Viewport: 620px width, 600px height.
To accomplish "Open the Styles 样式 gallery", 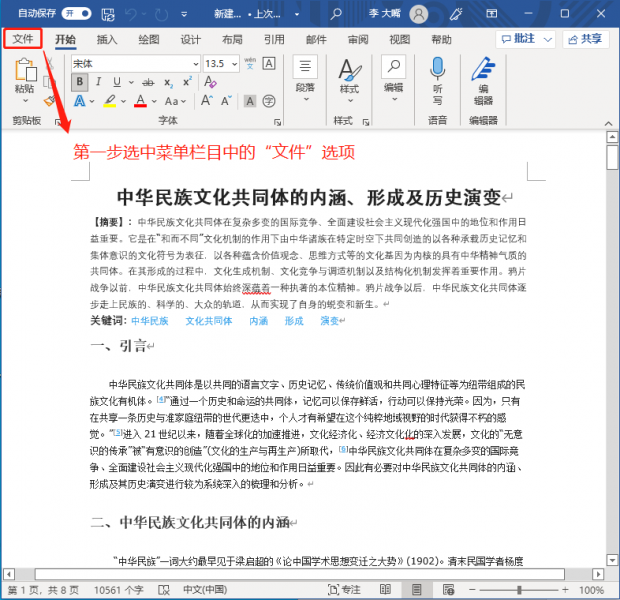I will (x=350, y=81).
